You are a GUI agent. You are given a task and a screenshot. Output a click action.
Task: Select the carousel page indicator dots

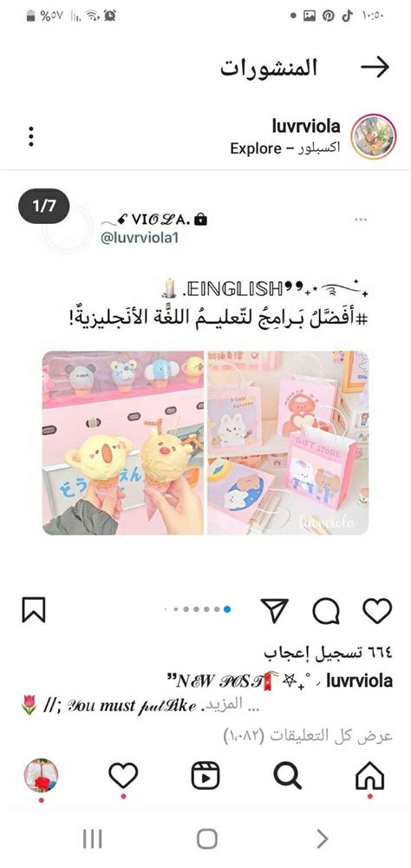click(198, 609)
